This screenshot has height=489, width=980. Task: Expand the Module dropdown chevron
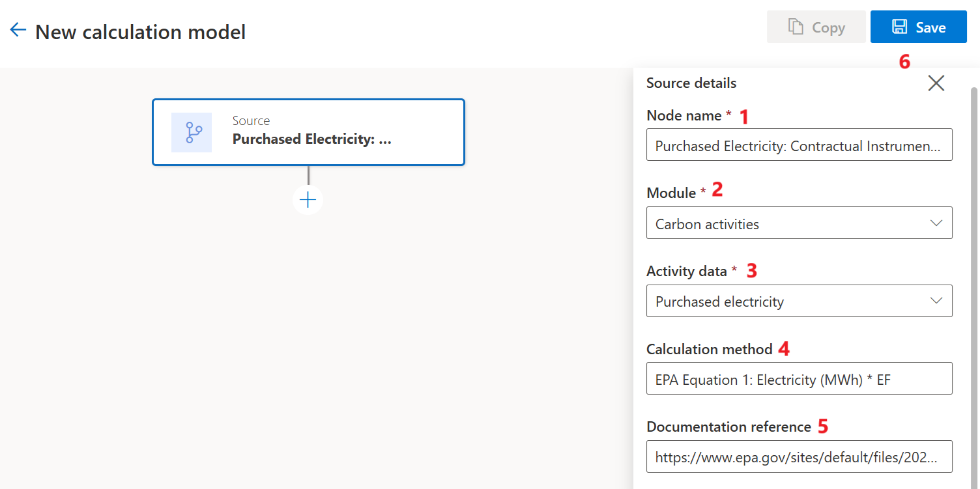(x=936, y=223)
